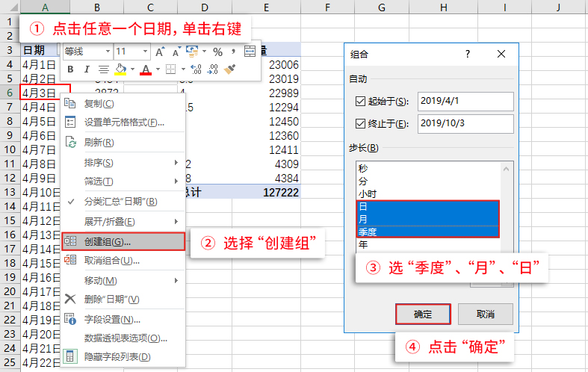This screenshot has height=372, width=588.
Task: Select 季度 in the step list
Action: 428,232
